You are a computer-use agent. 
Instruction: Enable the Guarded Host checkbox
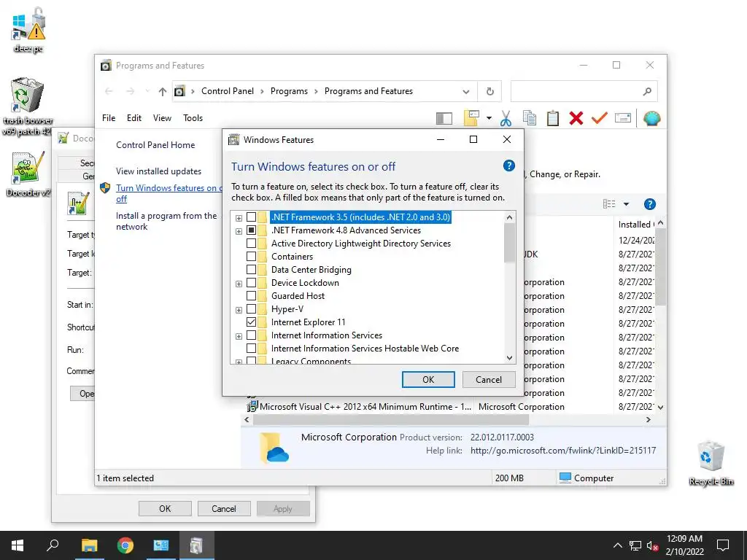(x=251, y=296)
